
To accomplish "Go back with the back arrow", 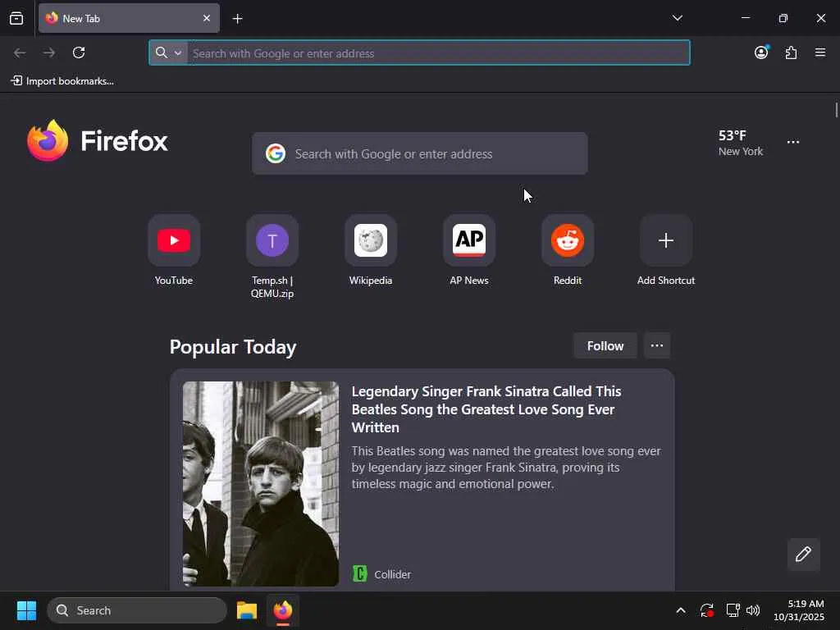I will pyautogui.click(x=20, y=52).
